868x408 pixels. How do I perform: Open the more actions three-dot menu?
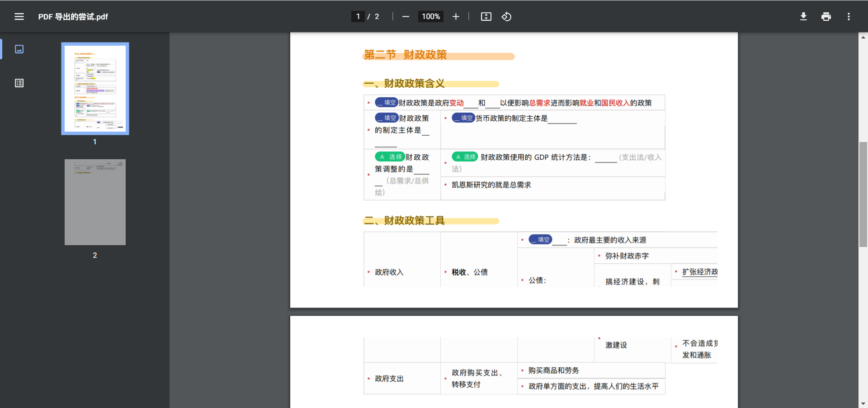point(849,17)
